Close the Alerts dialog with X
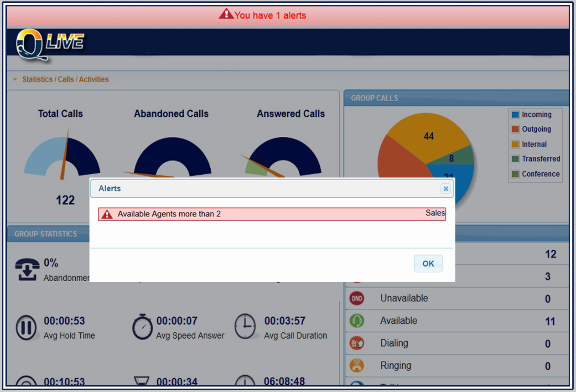Viewport: 576px width, 392px height. (446, 189)
